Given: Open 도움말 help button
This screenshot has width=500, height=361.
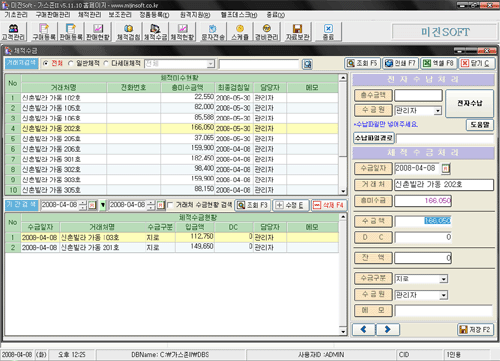Looking at the screenshot, I should coord(480,125).
